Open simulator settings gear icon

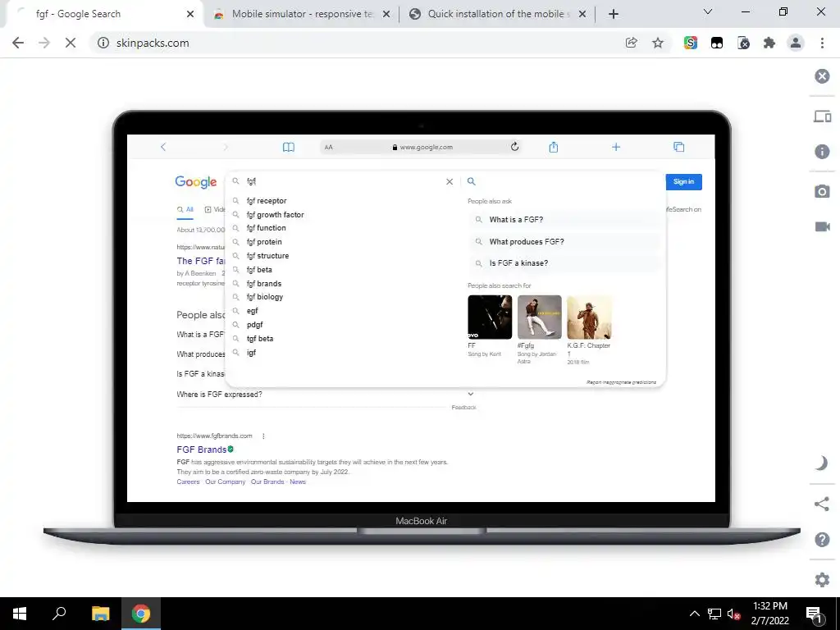pos(822,580)
